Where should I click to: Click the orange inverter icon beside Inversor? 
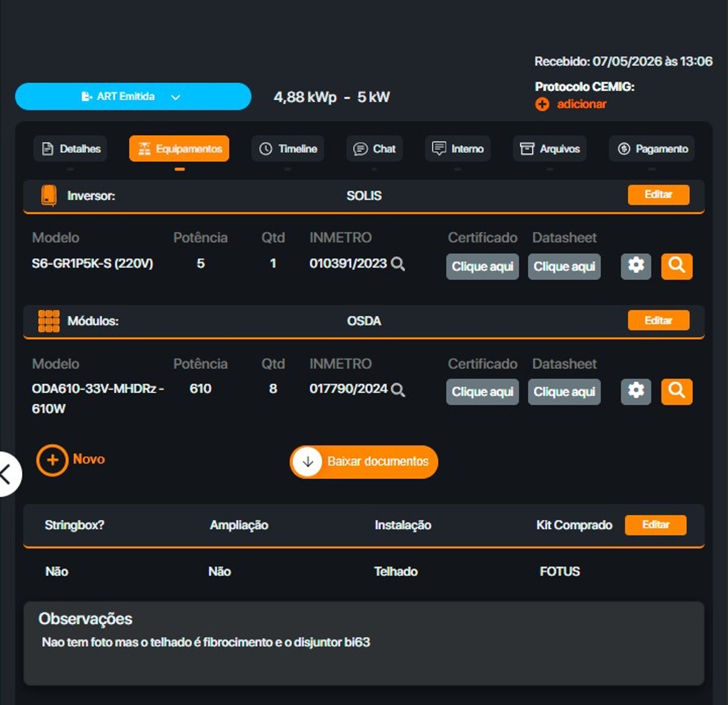(49, 195)
